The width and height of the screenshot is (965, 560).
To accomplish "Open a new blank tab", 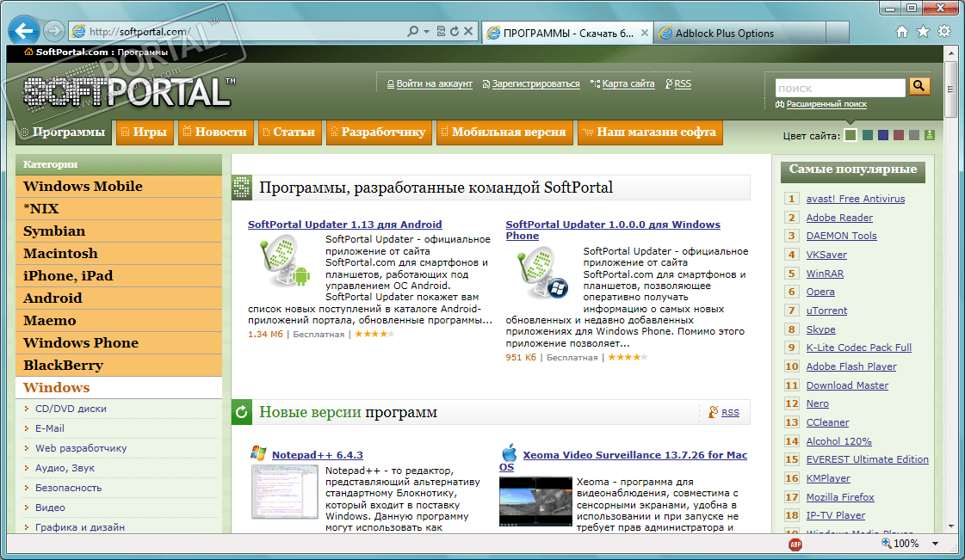I will click(838, 34).
